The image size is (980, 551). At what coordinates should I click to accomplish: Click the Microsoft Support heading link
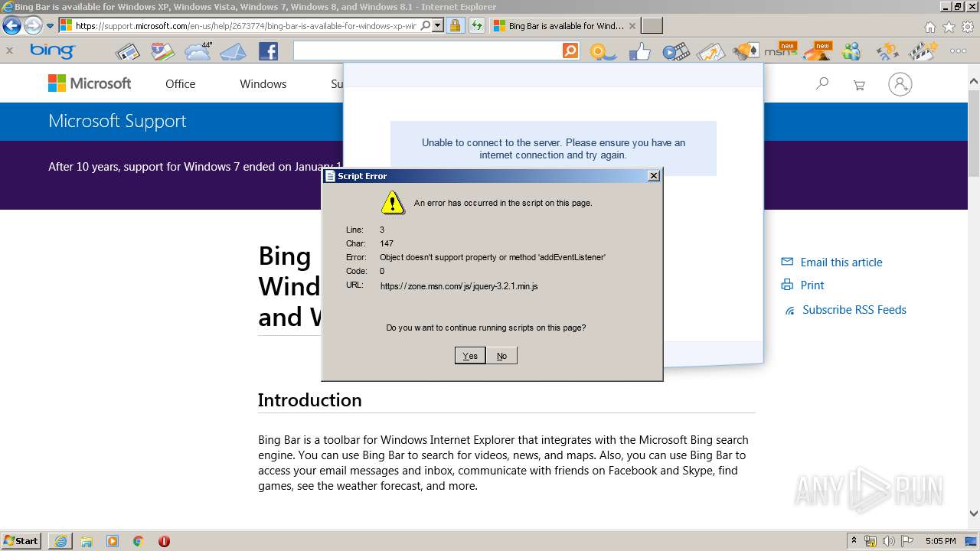117,121
